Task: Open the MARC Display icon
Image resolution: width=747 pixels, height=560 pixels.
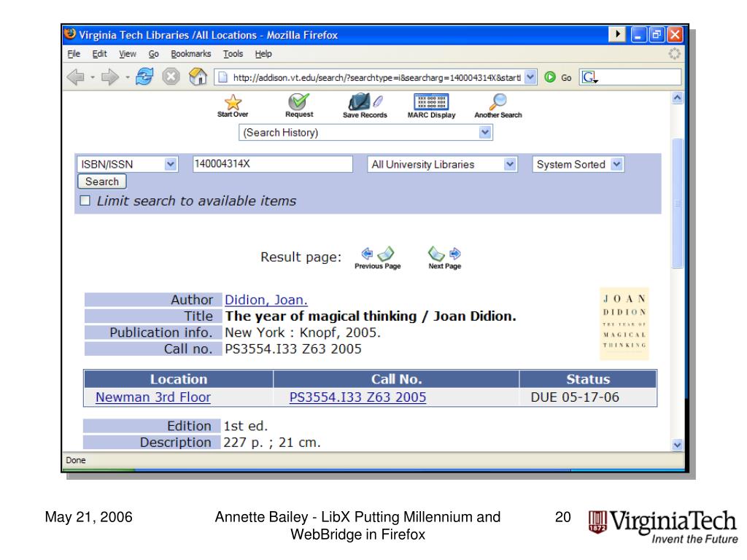Action: click(431, 102)
